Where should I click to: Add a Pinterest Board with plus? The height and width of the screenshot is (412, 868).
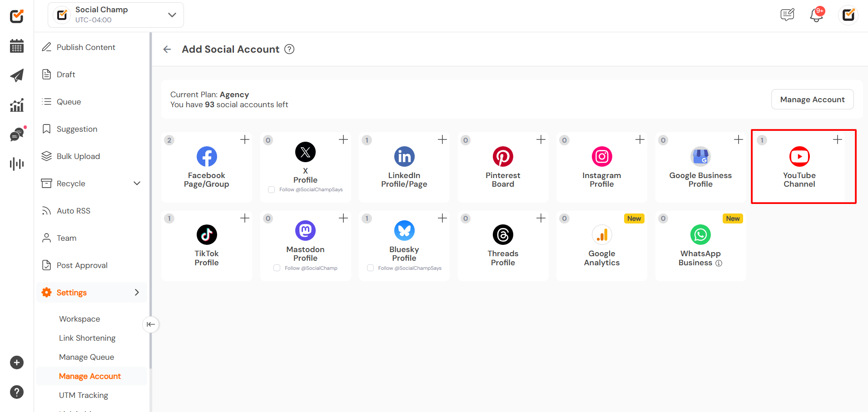pyautogui.click(x=541, y=139)
